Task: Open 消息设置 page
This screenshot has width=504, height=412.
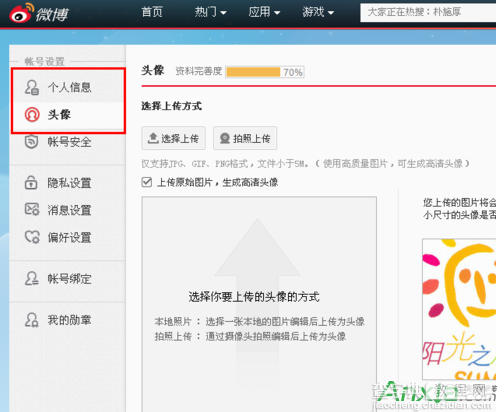Action: [68, 210]
